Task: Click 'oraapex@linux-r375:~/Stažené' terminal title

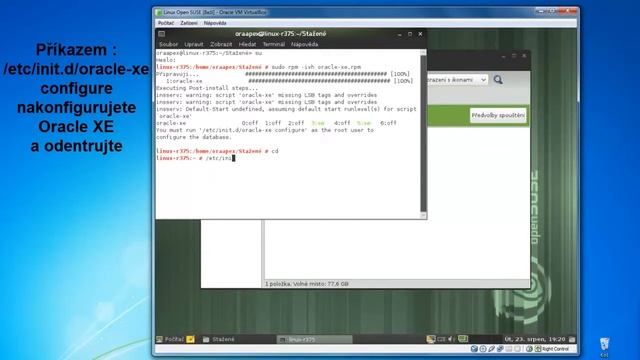Action: [280, 34]
